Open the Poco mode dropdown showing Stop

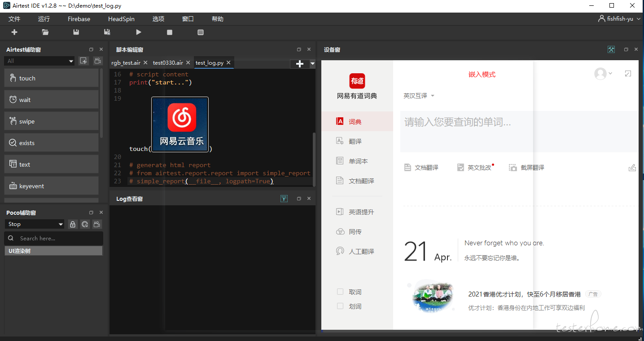(35, 224)
